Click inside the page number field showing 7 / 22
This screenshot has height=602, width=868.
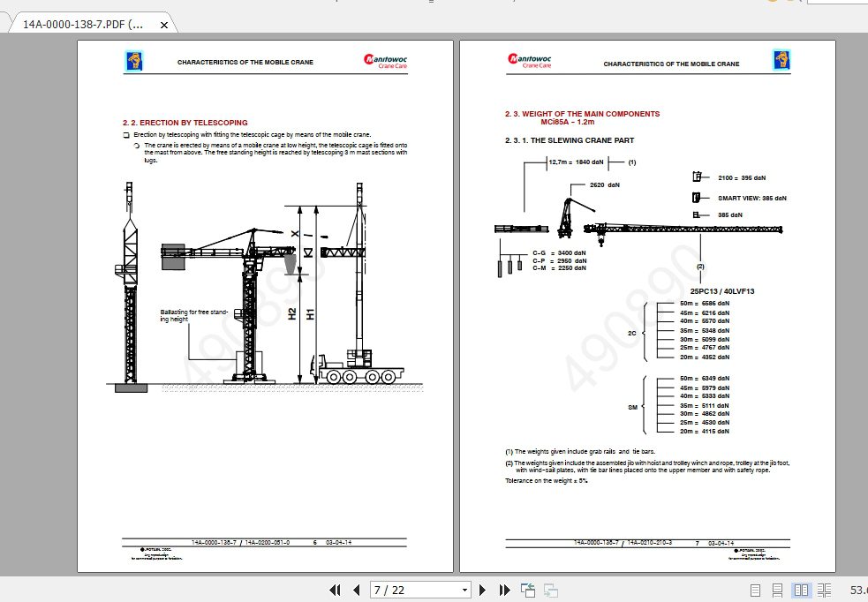click(x=411, y=590)
